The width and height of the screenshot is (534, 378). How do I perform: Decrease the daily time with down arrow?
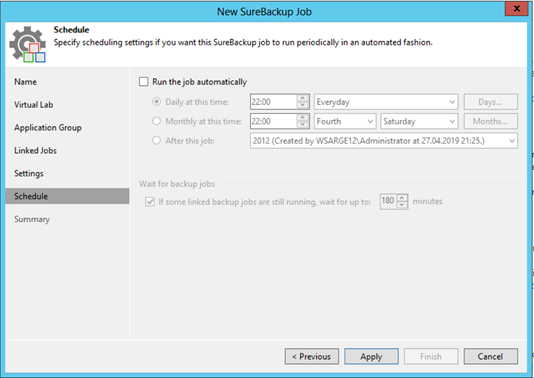point(302,105)
